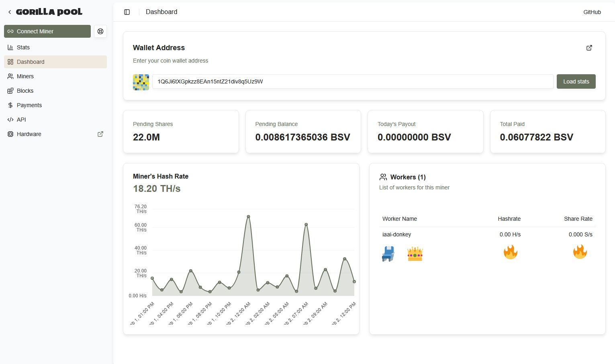This screenshot has width=615, height=364.
Task: Click the API code brackets icon
Action: [10, 120]
